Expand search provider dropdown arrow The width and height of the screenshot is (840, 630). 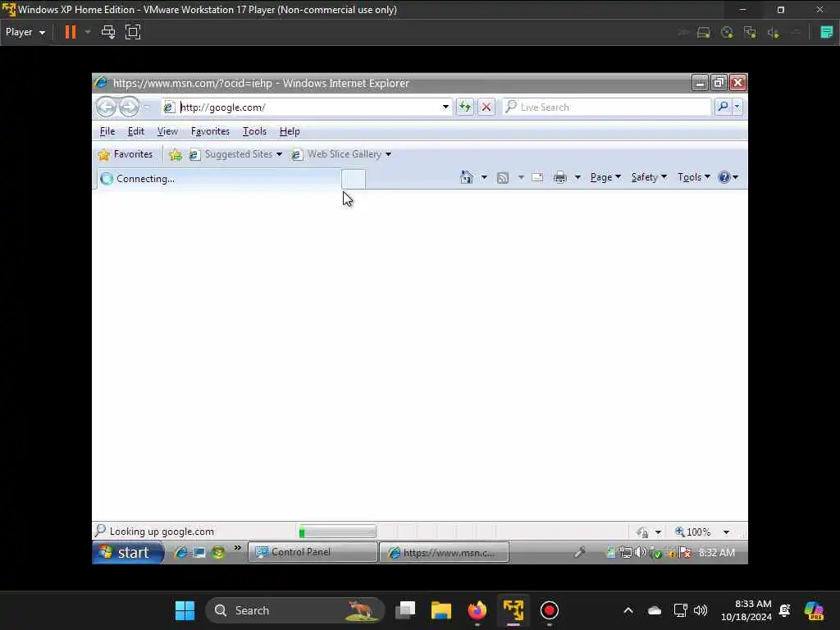tap(737, 107)
